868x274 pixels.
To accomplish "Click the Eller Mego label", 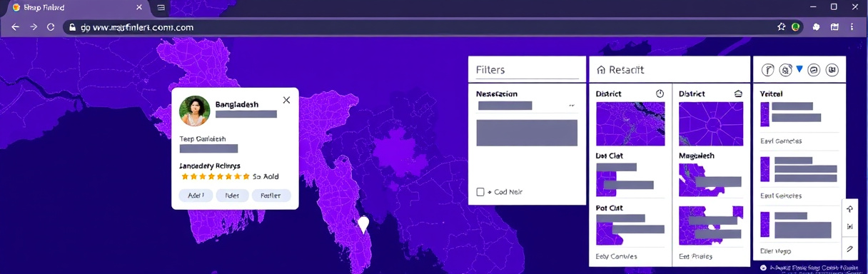I will point(775,250).
